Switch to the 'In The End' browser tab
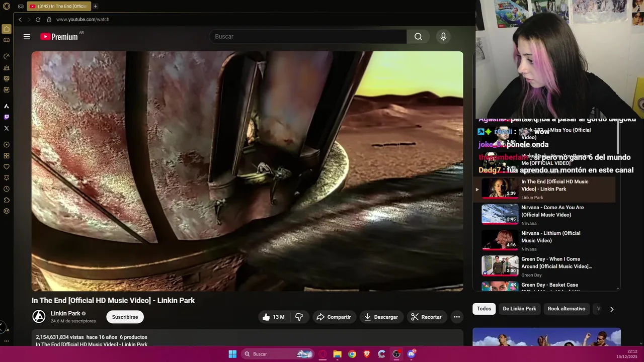This screenshot has width=644, height=362. 58,7
